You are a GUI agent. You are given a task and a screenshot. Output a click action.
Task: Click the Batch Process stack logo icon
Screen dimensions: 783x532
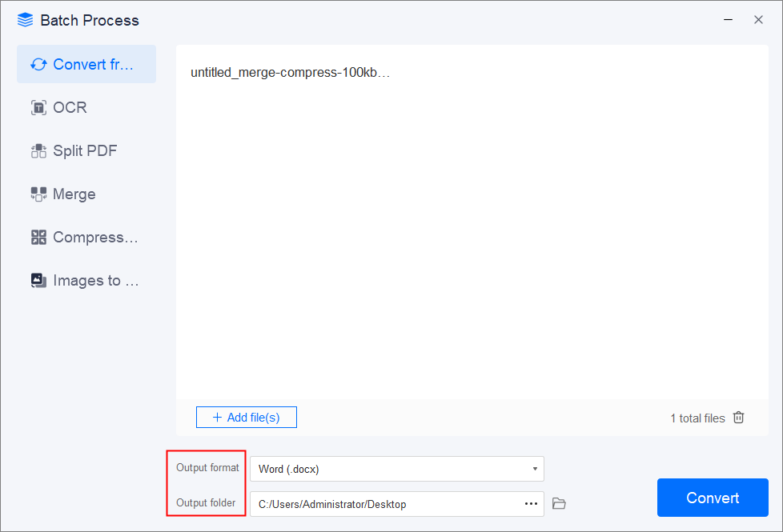pyautogui.click(x=25, y=20)
